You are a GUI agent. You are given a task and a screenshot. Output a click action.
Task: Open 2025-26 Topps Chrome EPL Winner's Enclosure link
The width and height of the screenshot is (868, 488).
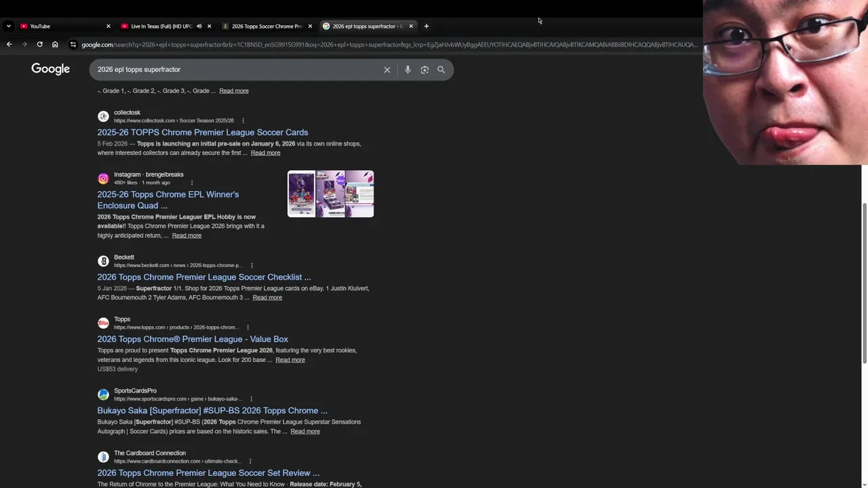tap(167, 200)
